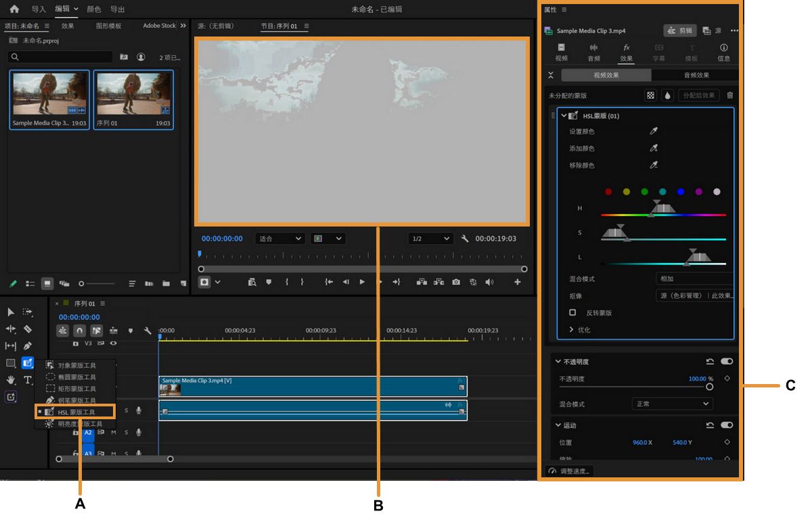Image resolution: width=812 pixels, height=524 pixels.
Task: Toggle the 不透明度 effect switch
Action: 727,362
